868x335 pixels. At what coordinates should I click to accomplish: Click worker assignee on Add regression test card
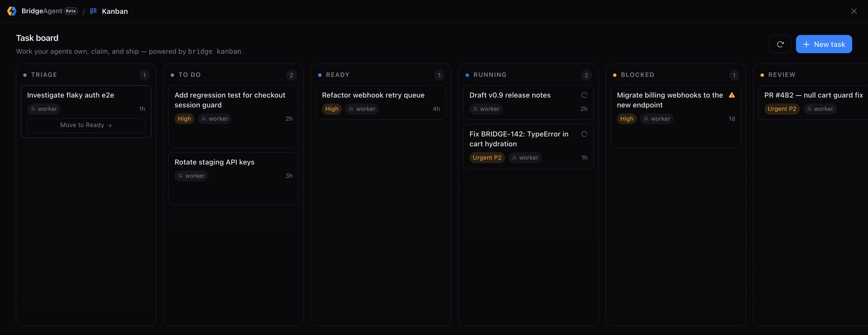[215, 119]
